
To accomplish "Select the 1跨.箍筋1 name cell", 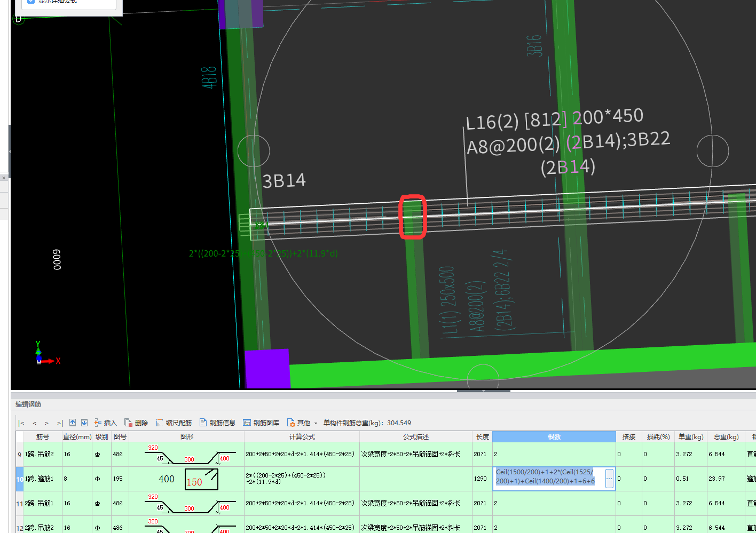I will [43, 479].
